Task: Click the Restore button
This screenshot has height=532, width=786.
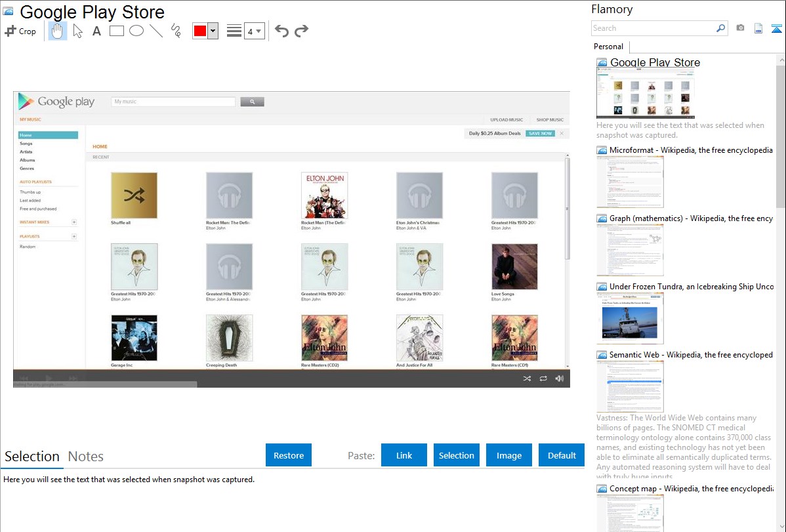Action: (289, 455)
